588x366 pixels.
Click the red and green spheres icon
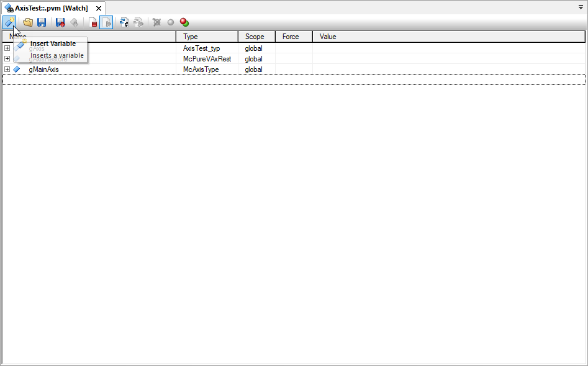point(184,22)
